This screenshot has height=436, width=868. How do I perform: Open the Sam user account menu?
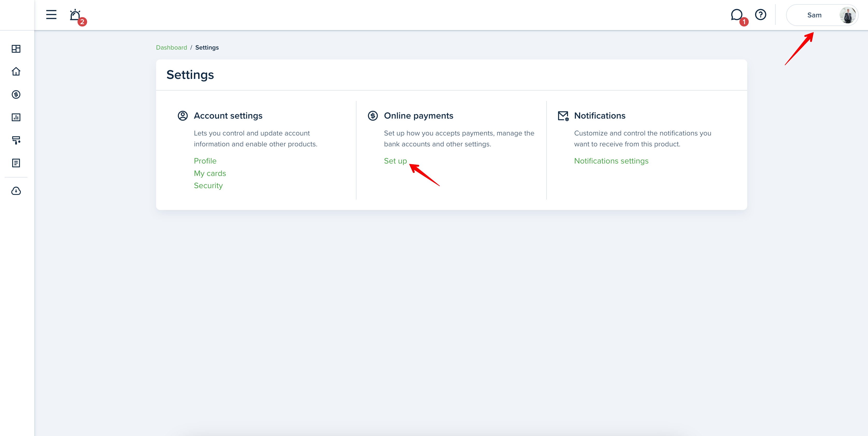822,15
